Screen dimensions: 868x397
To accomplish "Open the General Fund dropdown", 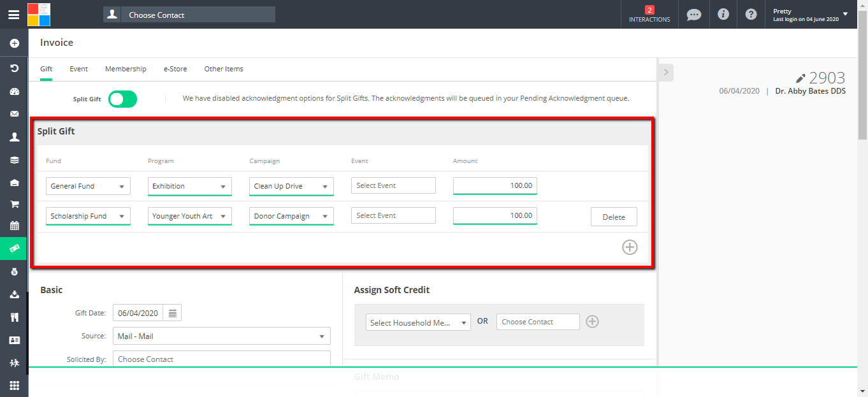I will (88, 186).
